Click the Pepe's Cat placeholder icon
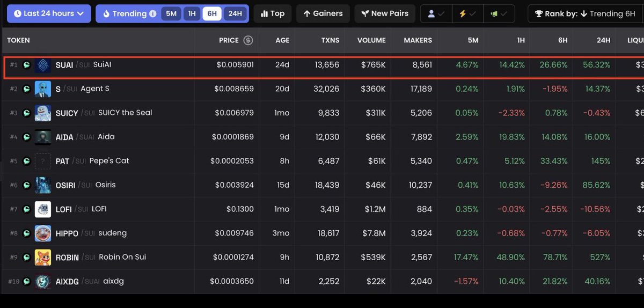 coord(43,161)
